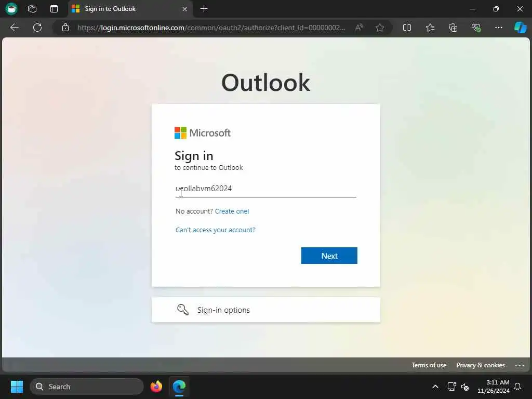Open the Copilot sidebar icon
The height and width of the screenshot is (399, 532).
pos(520,28)
